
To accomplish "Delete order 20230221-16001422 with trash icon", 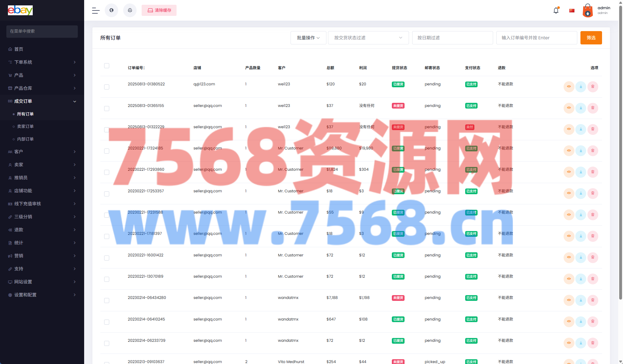I will click(593, 257).
